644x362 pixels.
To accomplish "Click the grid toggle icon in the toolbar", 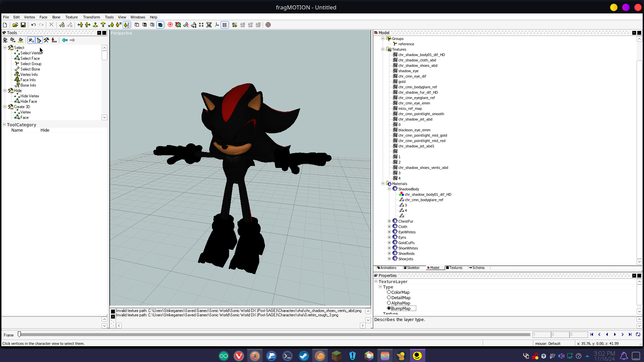I will tap(224, 25).
